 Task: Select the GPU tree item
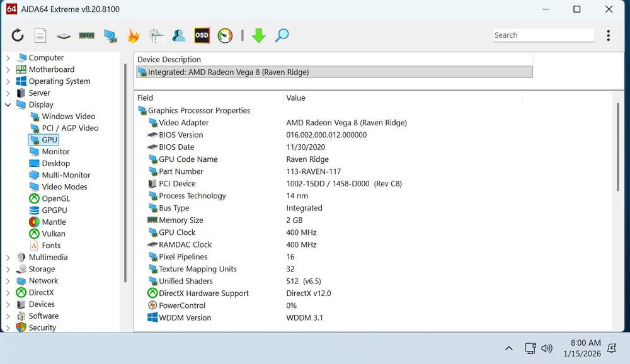point(43,139)
